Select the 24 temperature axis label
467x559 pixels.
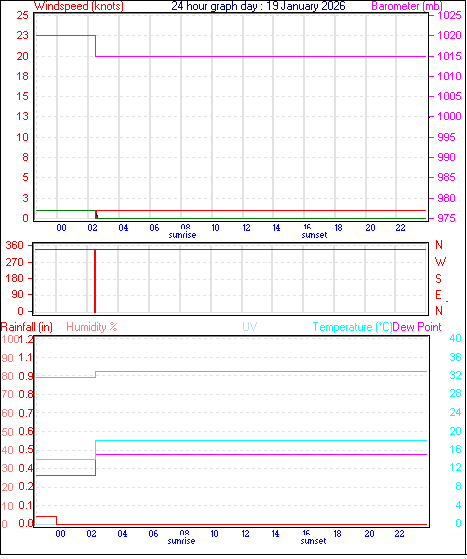coord(456,412)
